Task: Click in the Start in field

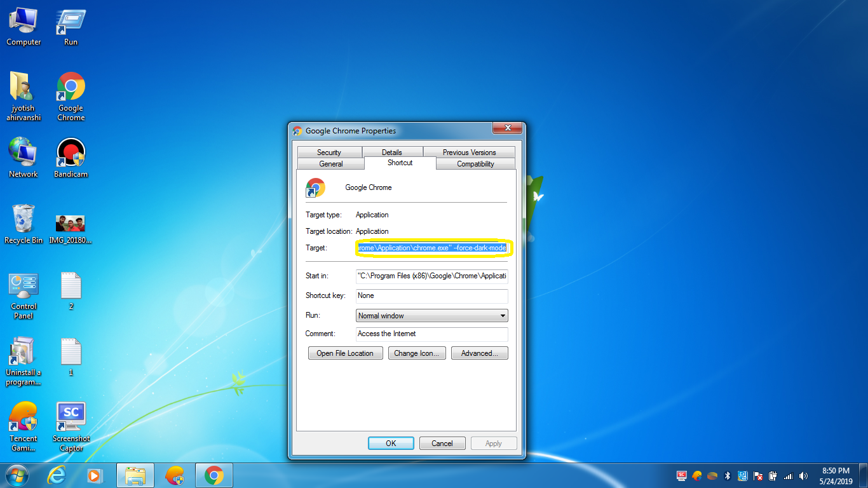Action: [x=432, y=276]
